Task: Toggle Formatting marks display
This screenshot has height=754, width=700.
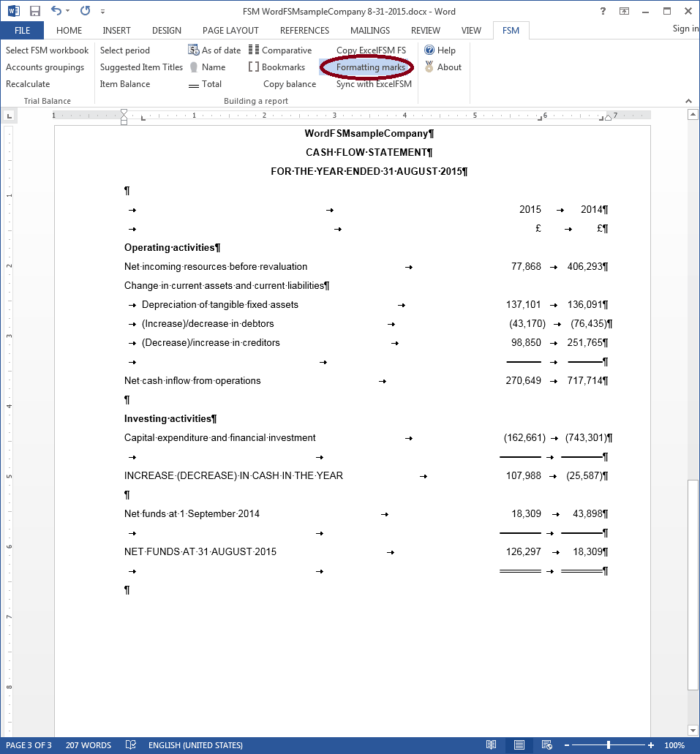Action: tap(370, 67)
